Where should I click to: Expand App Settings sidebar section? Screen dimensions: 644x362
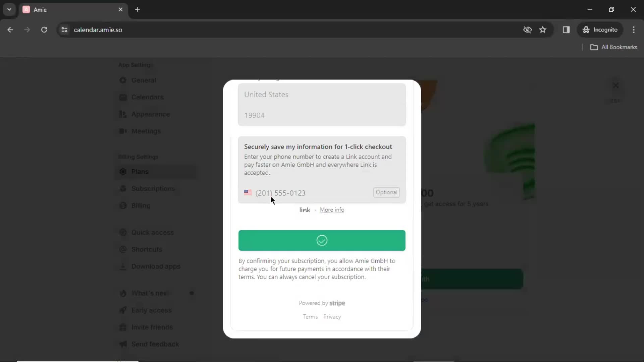[136, 65]
